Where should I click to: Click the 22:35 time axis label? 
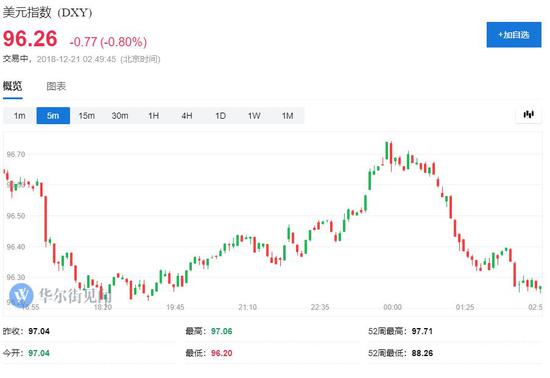(x=320, y=307)
